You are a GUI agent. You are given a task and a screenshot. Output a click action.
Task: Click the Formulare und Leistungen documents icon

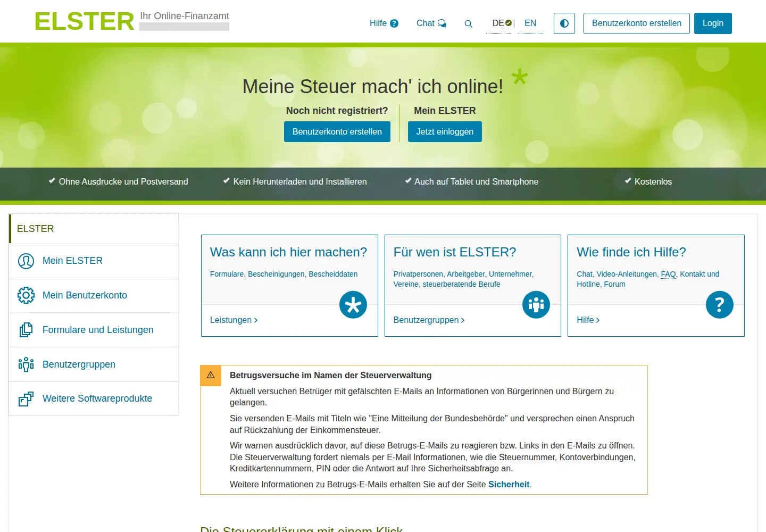26,330
